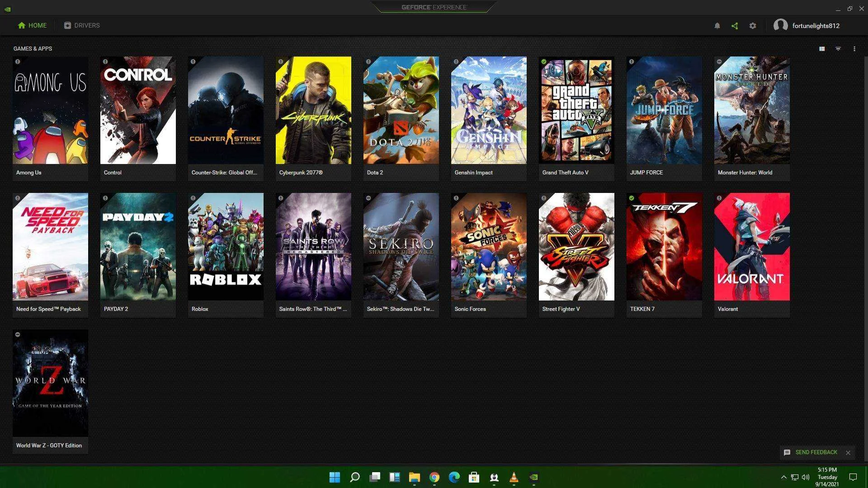Viewport: 868px width, 488px height.
Task: Select the Counter-Strike cover art
Action: click(226, 110)
